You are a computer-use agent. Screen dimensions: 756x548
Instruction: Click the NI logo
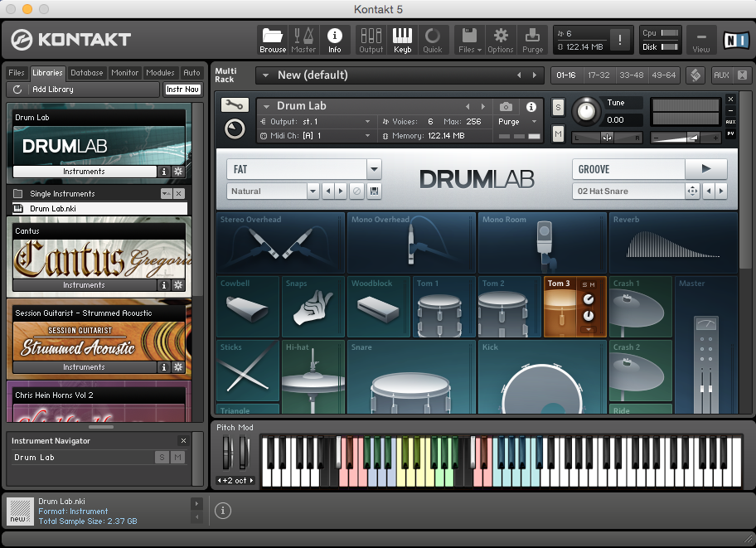coord(736,40)
